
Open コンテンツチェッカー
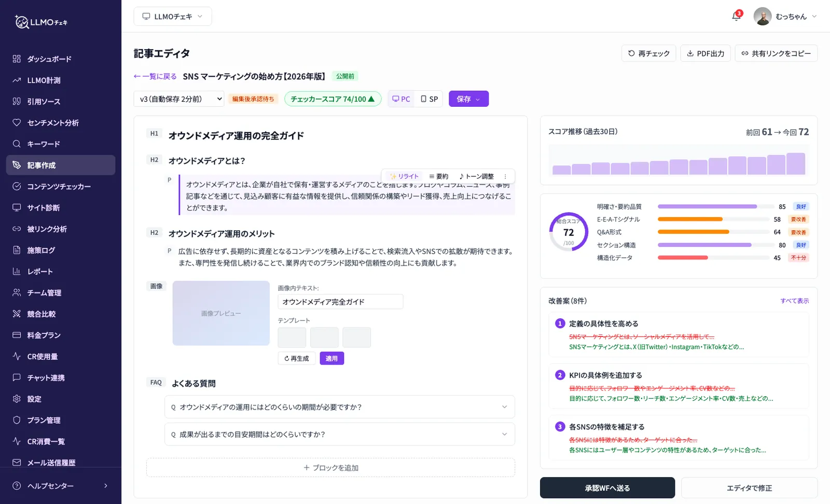(61, 187)
